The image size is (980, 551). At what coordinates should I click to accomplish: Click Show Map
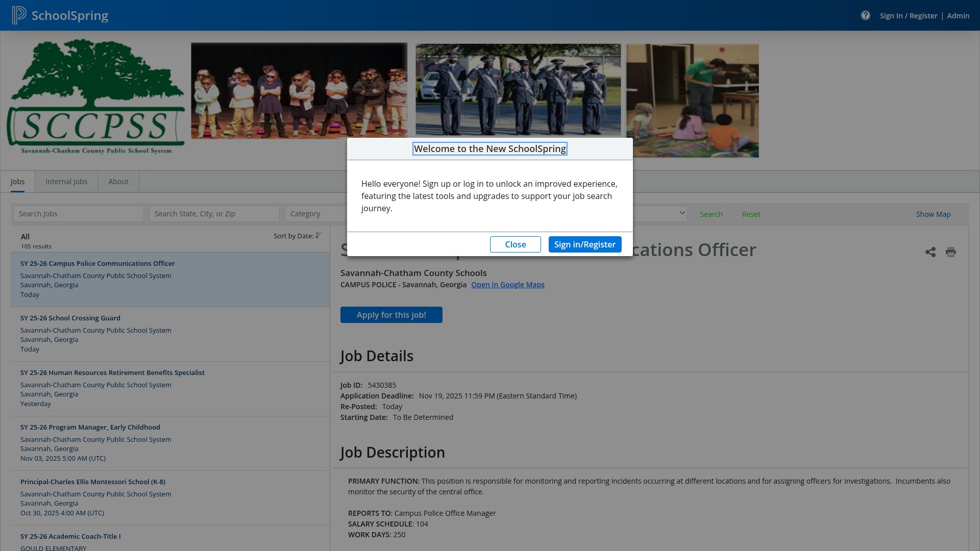tap(933, 214)
